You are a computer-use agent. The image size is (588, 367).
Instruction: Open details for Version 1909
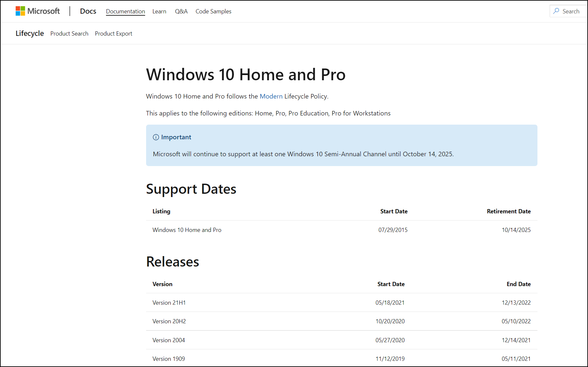168,359
